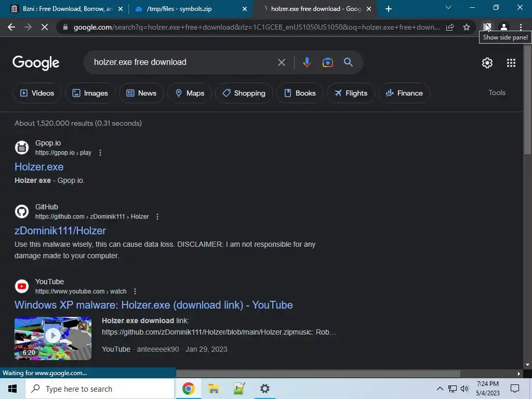
Task: Submit search magnifier icon
Action: [x=348, y=62]
